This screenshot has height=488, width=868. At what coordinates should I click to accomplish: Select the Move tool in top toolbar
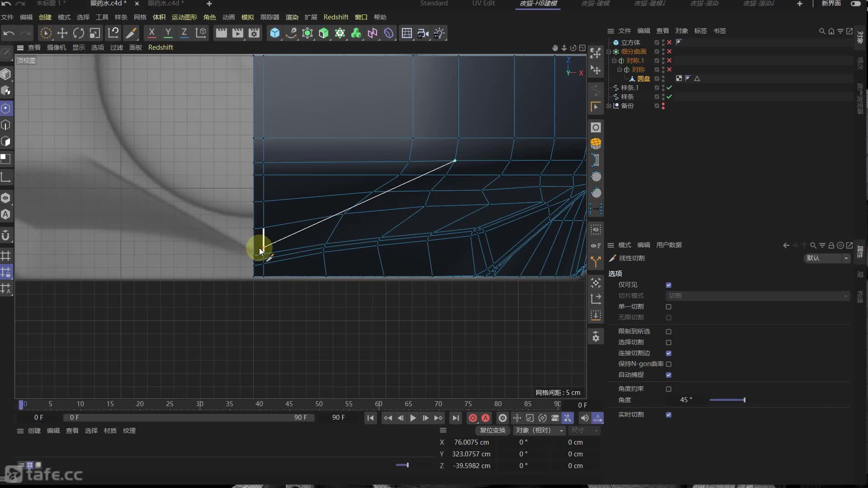click(x=62, y=33)
